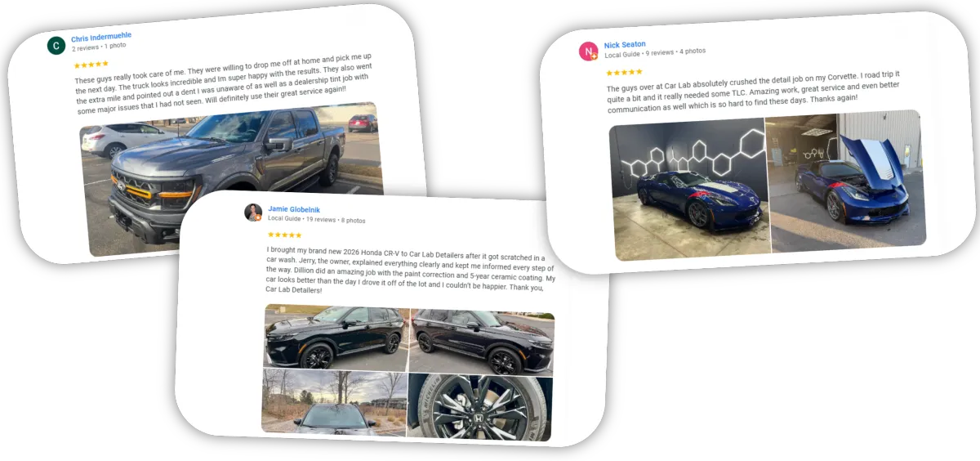Click '2 reviews • 1 photo' under Chris
Screen dimensions: 980x461
[x=99, y=47]
